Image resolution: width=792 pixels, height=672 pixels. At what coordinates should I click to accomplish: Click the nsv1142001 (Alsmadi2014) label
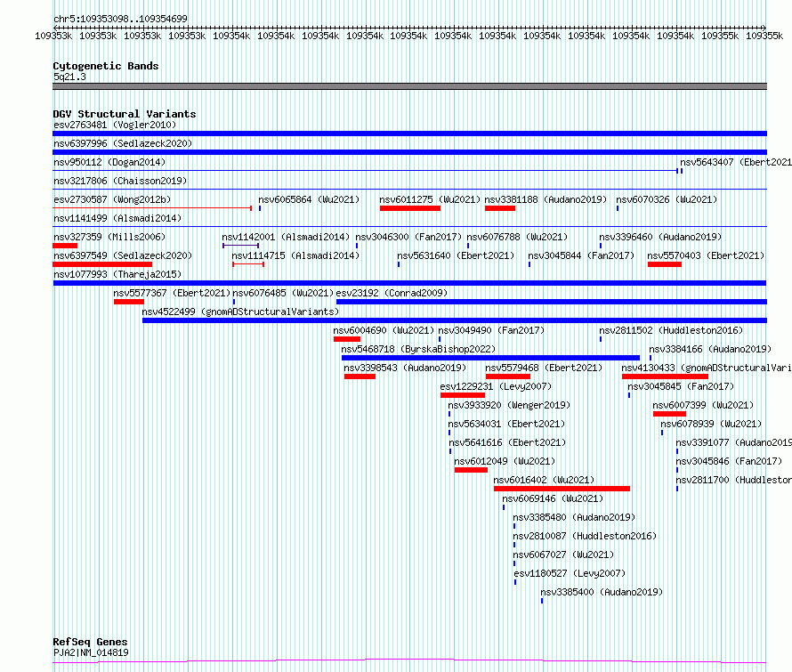286,237
